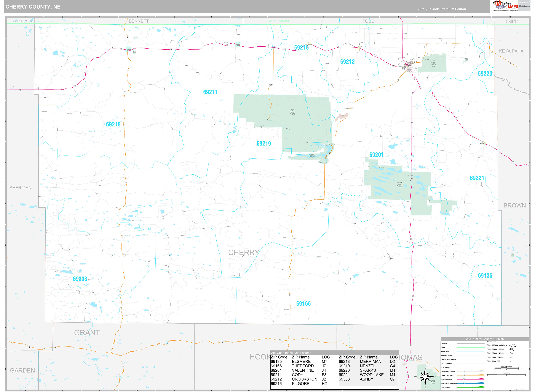Click the County Highways marker in the legend
The width and height of the screenshot is (535, 392).
click(x=464, y=371)
